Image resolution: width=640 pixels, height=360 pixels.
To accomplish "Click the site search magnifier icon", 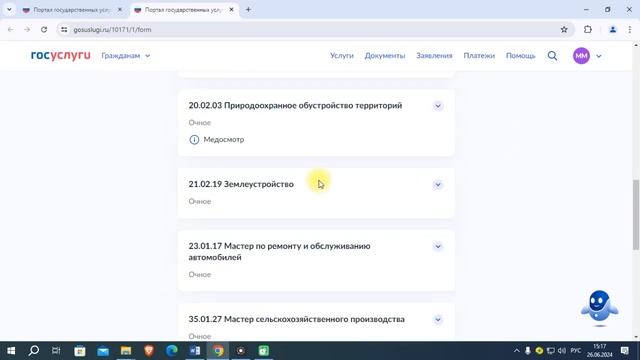I will [x=552, y=56].
